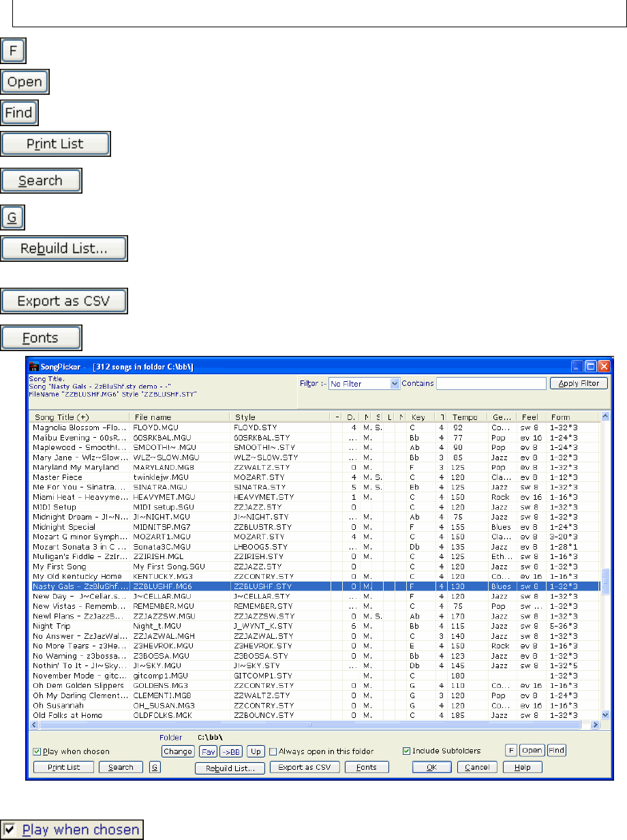Click Apply Filter in the SongPicker dialog
627x840 pixels.
[x=579, y=383]
